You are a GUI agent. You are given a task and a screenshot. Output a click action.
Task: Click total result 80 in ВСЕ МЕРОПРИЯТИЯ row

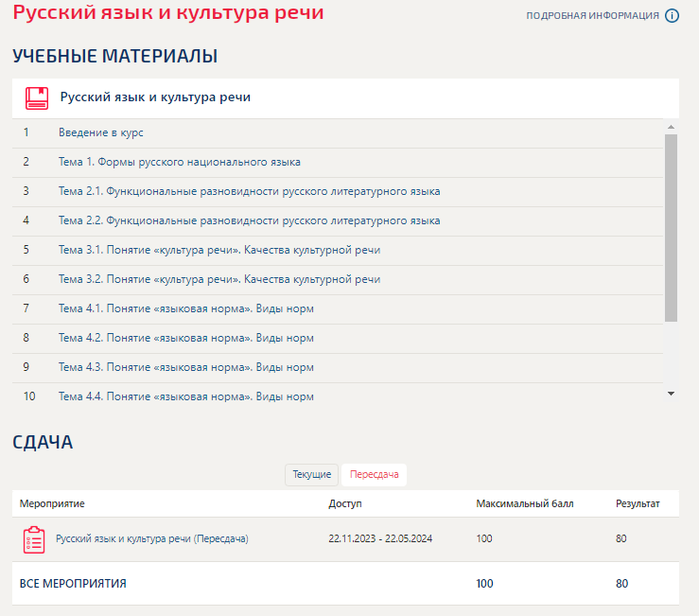tap(621, 584)
